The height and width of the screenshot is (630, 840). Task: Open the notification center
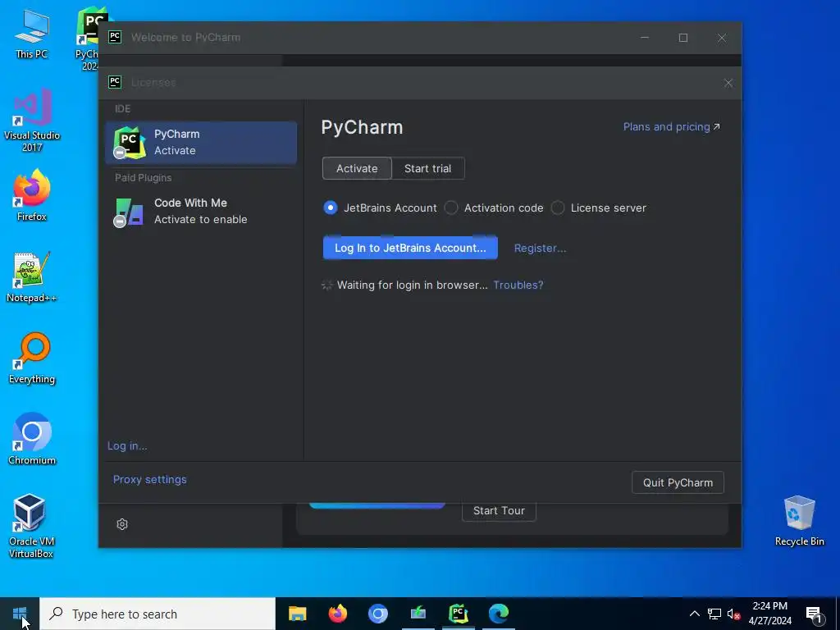click(814, 614)
